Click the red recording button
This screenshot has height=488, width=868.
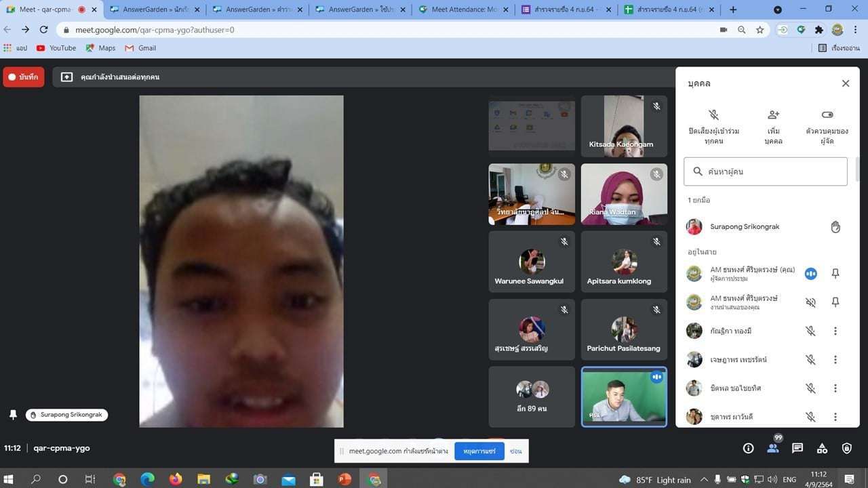tap(24, 77)
